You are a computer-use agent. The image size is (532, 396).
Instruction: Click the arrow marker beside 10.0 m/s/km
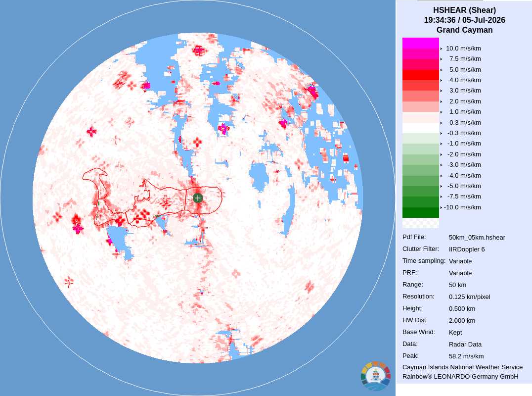441,49
